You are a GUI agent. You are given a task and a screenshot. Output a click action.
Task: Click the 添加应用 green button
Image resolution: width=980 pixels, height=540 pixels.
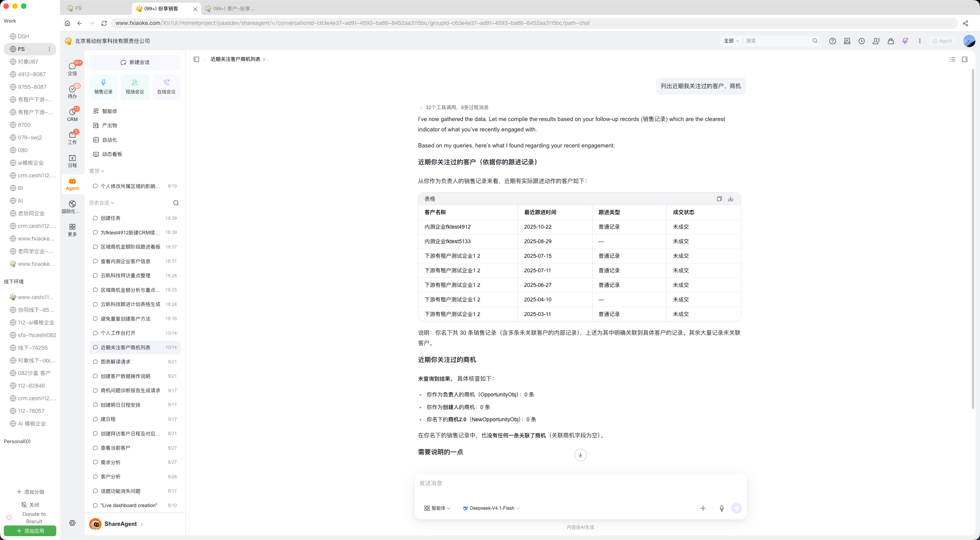pos(30,531)
